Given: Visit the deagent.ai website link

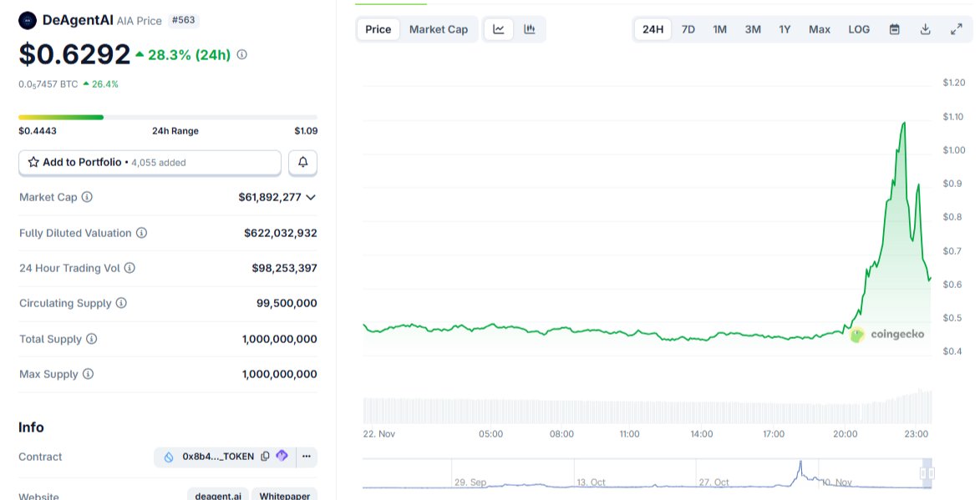Looking at the screenshot, I should click(218, 495).
